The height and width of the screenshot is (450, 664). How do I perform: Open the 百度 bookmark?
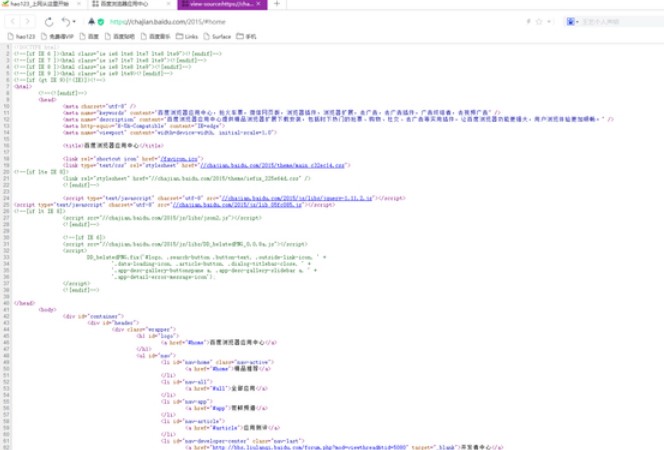click(x=89, y=36)
